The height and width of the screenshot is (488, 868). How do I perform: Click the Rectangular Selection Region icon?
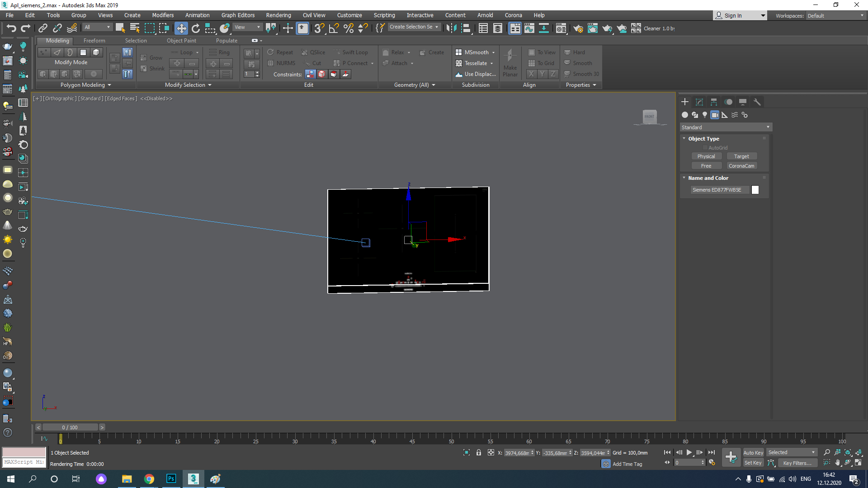[x=149, y=28]
